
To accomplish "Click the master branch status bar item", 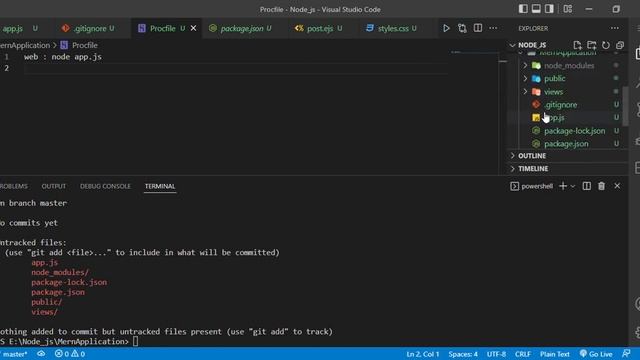I will pyautogui.click(x=14, y=354).
